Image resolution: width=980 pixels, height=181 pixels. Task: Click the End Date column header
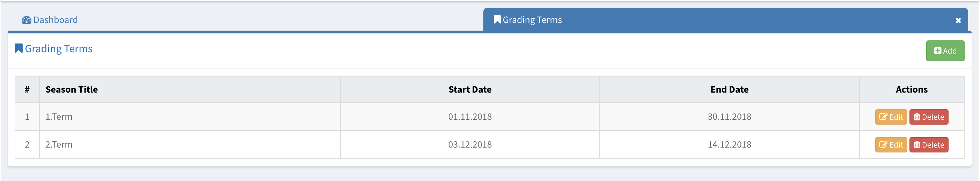[x=729, y=89]
